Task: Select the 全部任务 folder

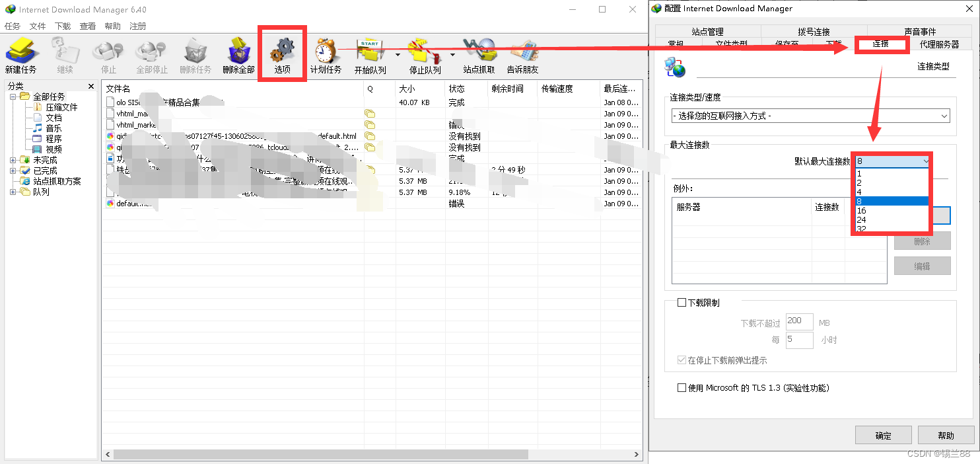Action: point(49,97)
